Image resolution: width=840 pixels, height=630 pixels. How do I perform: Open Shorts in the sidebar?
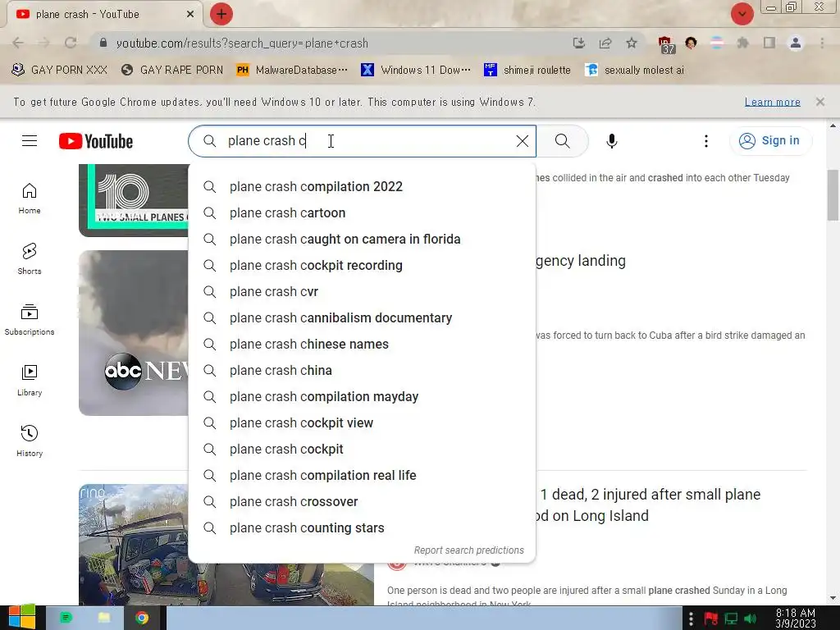point(30,258)
